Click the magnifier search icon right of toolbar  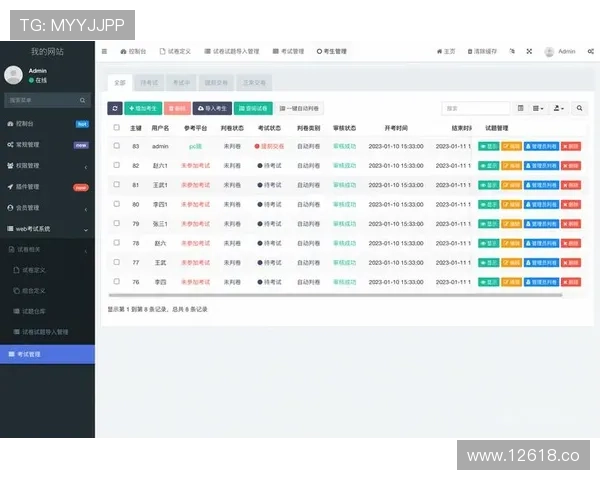coord(580,108)
